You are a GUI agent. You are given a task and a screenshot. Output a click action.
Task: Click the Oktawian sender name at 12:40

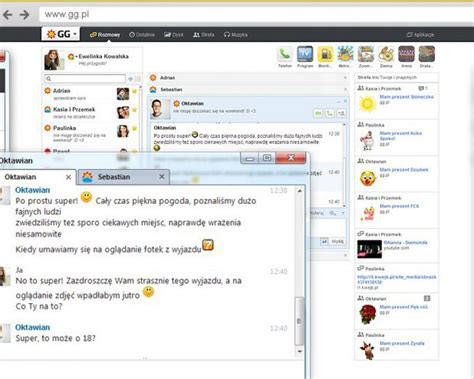pos(32,327)
